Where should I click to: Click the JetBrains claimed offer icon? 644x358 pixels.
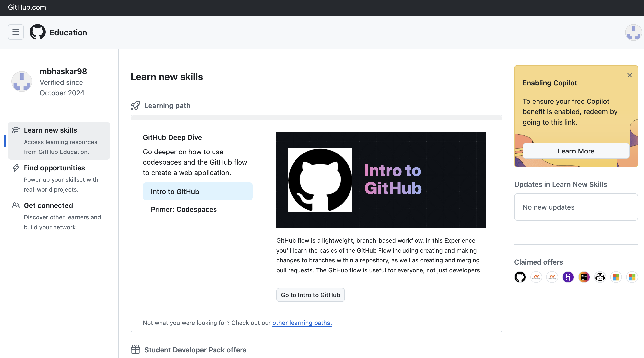click(584, 277)
